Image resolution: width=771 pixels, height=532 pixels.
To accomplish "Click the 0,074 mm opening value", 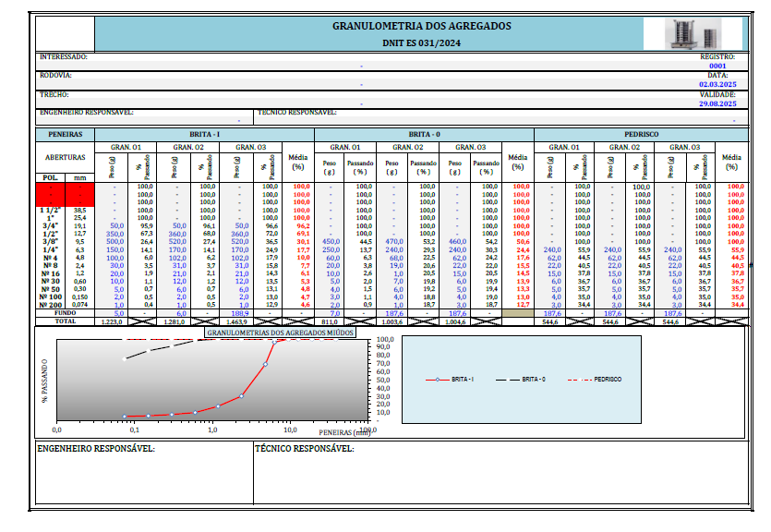I will click(79, 306).
